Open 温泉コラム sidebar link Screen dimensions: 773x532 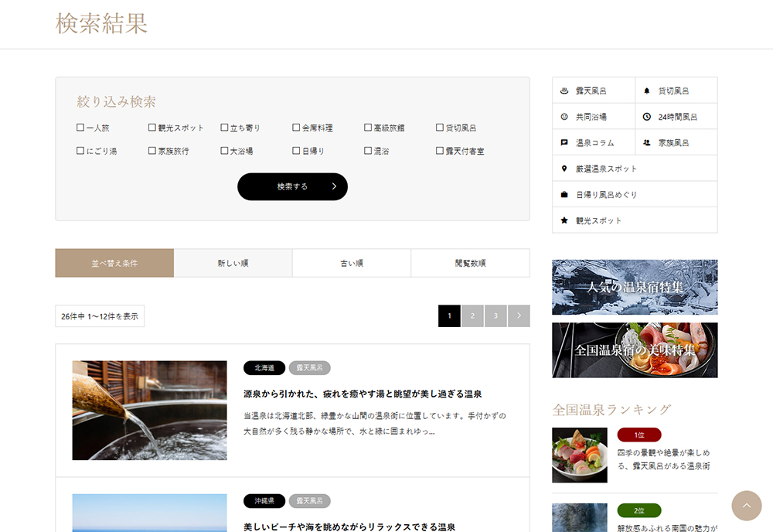(594, 142)
